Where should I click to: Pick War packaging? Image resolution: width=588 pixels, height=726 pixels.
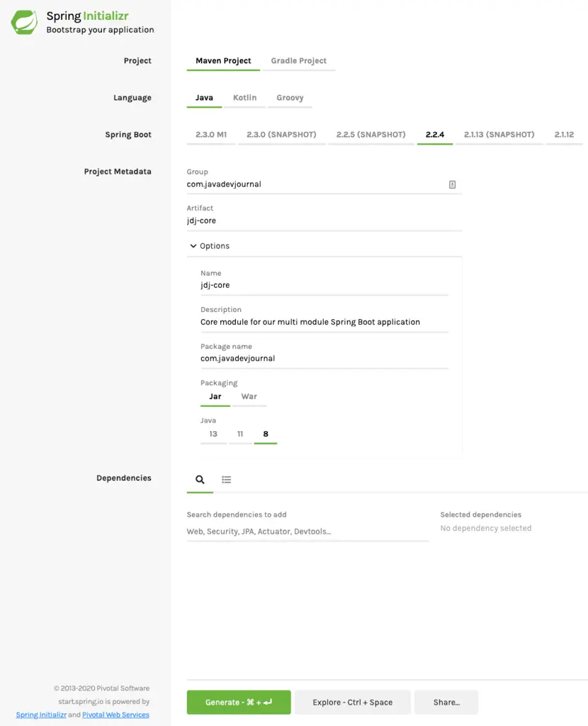tap(249, 397)
